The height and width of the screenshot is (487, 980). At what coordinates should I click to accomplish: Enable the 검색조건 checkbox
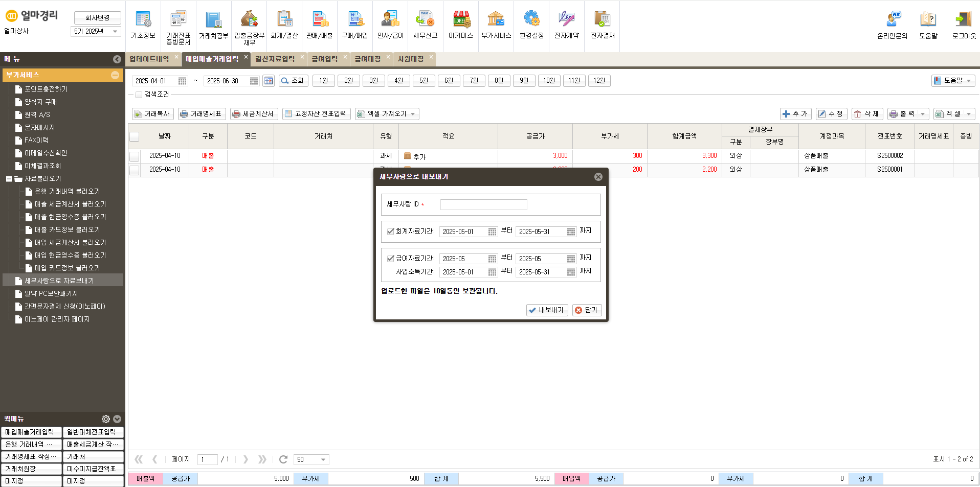pos(139,94)
